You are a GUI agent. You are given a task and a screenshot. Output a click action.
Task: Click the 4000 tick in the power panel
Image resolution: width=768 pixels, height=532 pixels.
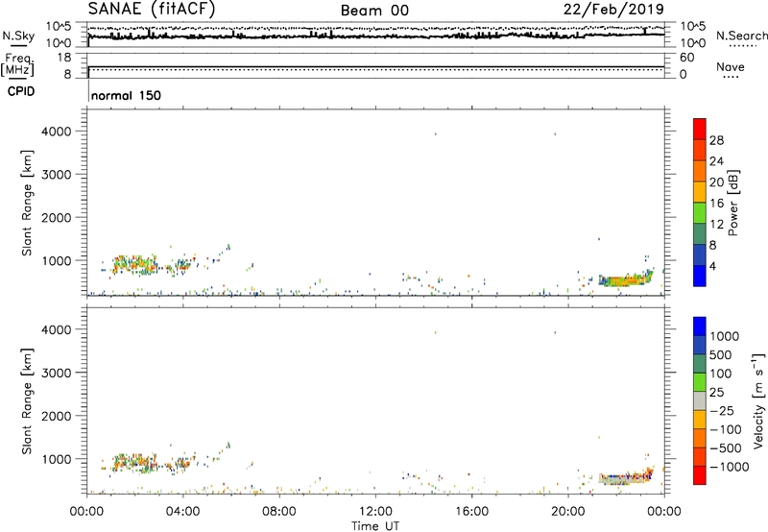point(57,132)
